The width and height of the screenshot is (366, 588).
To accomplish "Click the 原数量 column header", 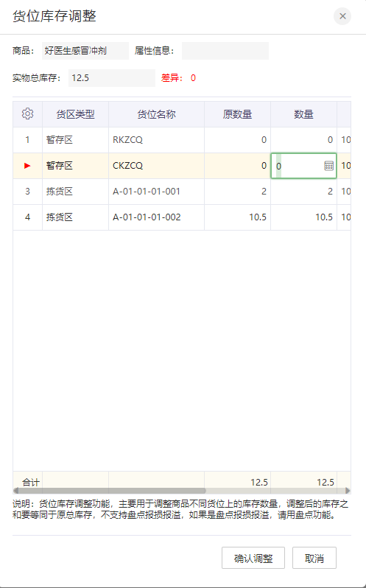I will pyautogui.click(x=238, y=114).
